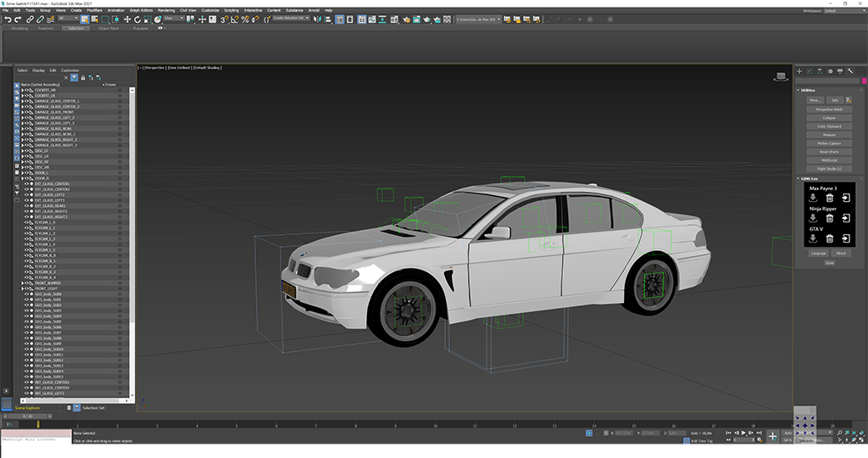This screenshot has height=458, width=868.
Task: Activate the Select Object arrow tool
Action: pos(84,20)
